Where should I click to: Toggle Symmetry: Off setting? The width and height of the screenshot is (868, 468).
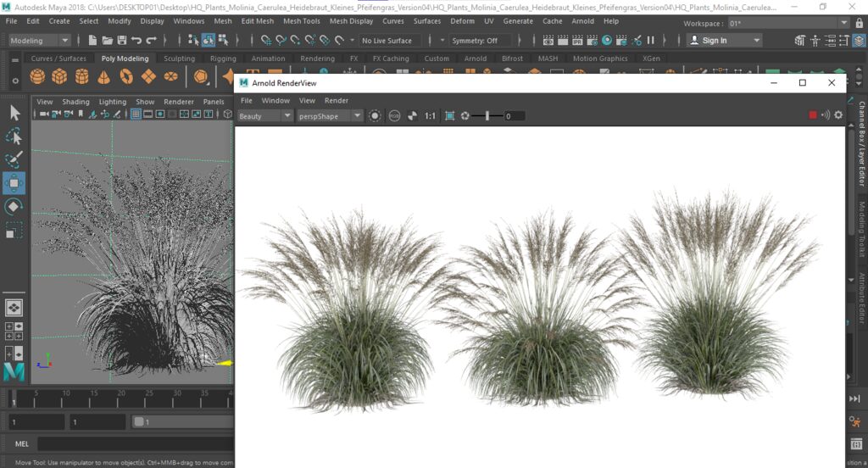[x=475, y=41]
